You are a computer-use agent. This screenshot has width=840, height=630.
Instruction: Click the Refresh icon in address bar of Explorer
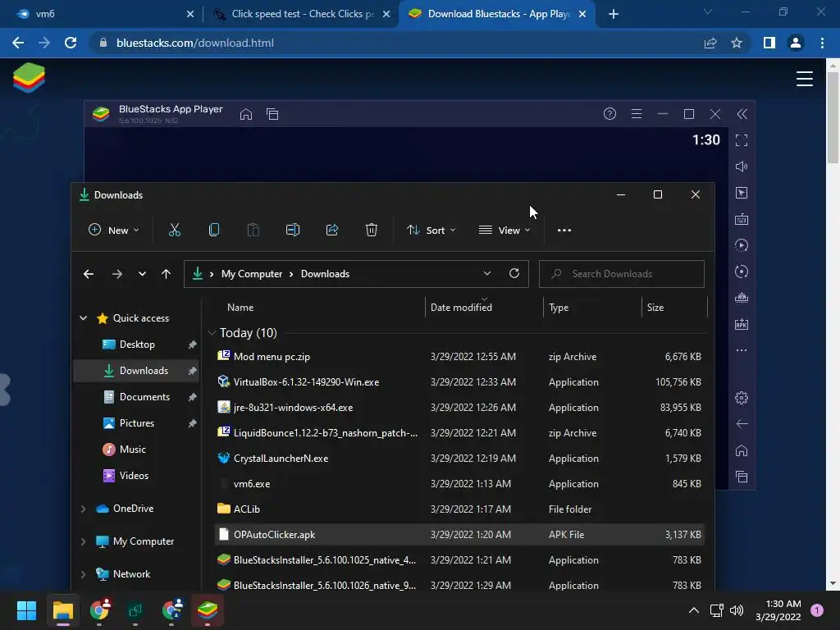click(x=514, y=273)
